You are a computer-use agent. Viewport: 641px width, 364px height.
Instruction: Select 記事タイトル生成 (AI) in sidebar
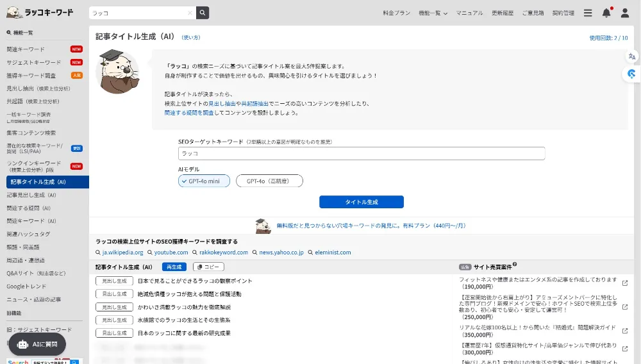tap(47, 182)
